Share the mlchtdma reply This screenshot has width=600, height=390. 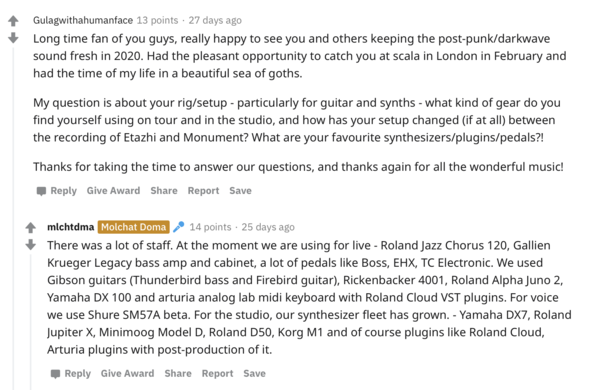click(178, 374)
